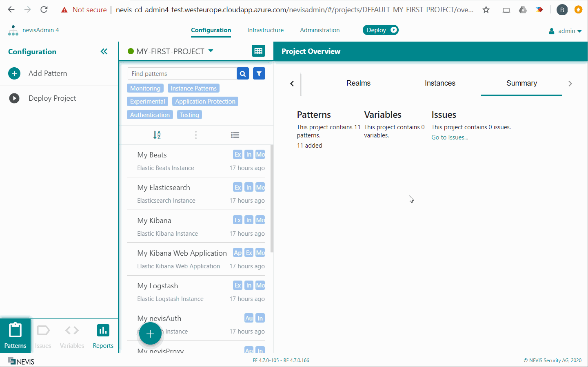Click the three-dot divider menu
588x367 pixels.
[196, 135]
